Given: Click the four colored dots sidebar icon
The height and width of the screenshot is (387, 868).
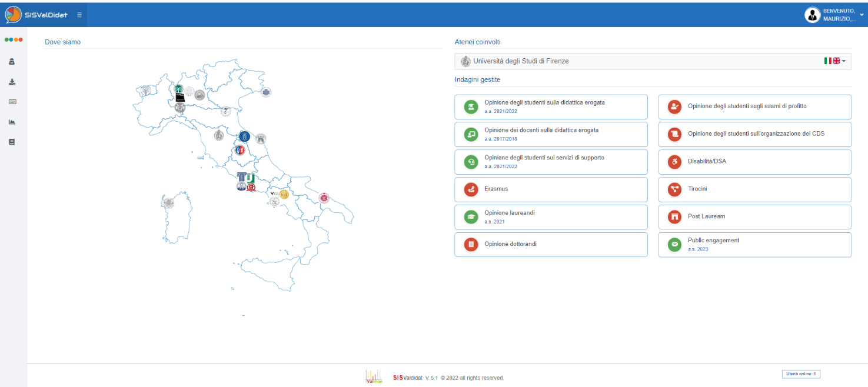Looking at the screenshot, I should coord(13,40).
